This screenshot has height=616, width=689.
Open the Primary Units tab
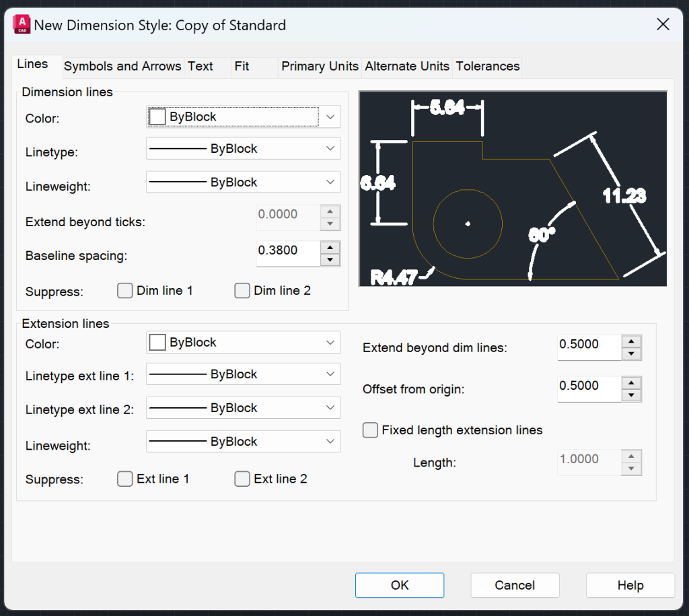click(x=320, y=66)
